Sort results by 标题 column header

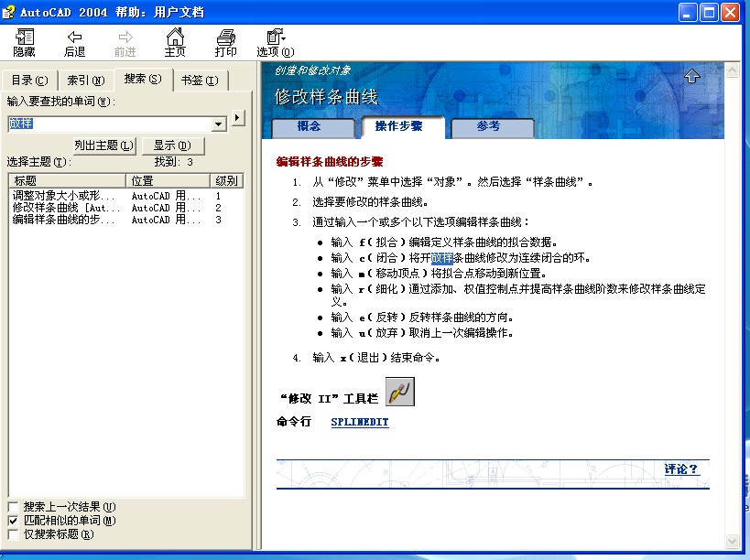click(67, 180)
